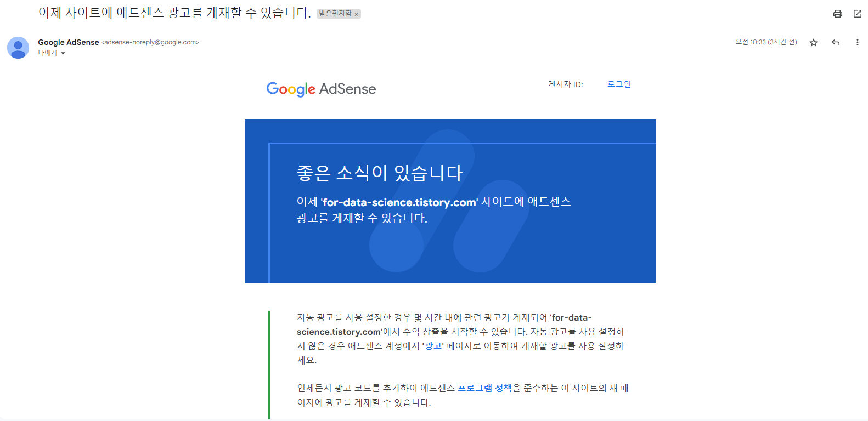Image resolution: width=868 pixels, height=421 pixels.
Task: Click the 로그인 link
Action: pyautogui.click(x=619, y=84)
